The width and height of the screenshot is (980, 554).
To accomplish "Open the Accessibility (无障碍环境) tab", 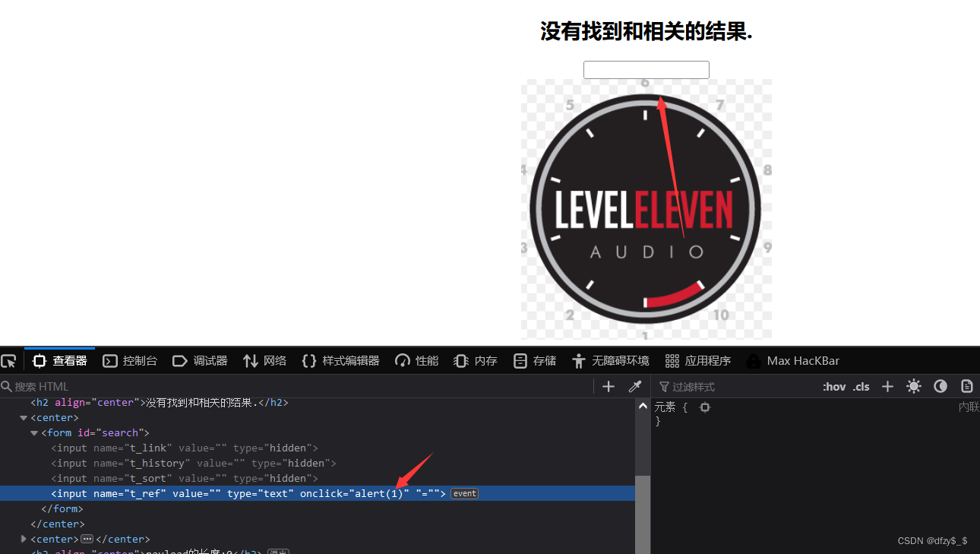I will 611,361.
